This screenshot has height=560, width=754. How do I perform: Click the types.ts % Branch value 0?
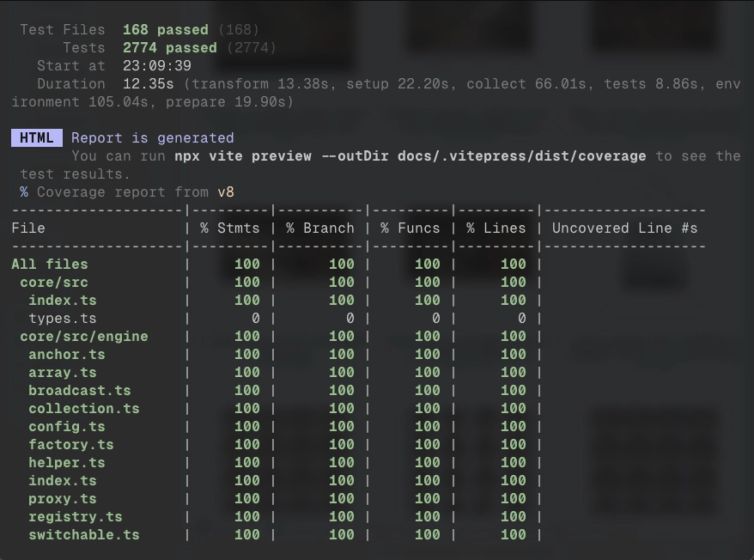(350, 319)
